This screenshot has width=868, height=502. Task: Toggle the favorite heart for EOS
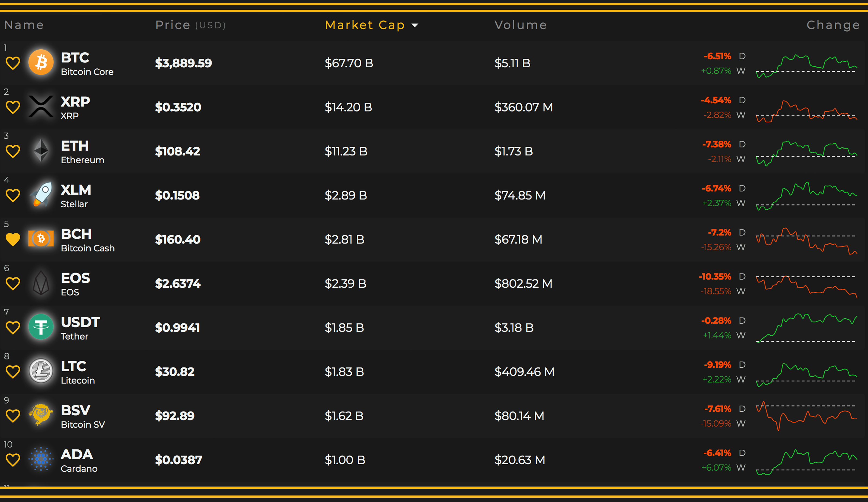[x=13, y=284]
